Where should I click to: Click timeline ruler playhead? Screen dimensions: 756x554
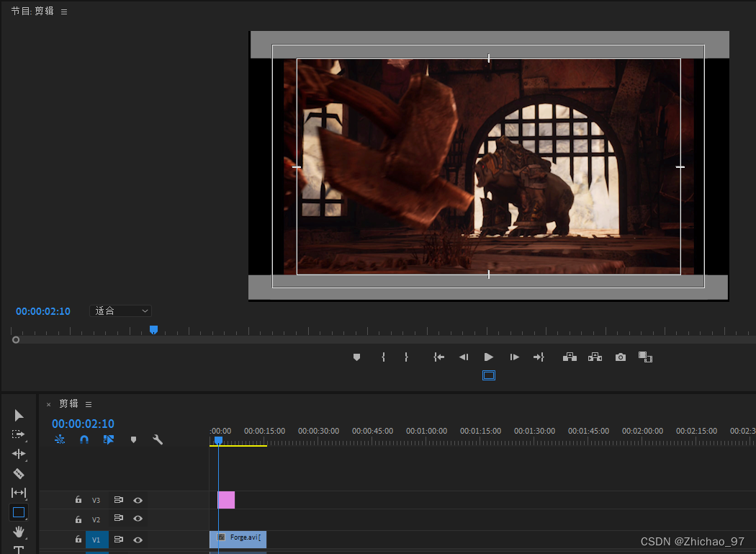218,440
